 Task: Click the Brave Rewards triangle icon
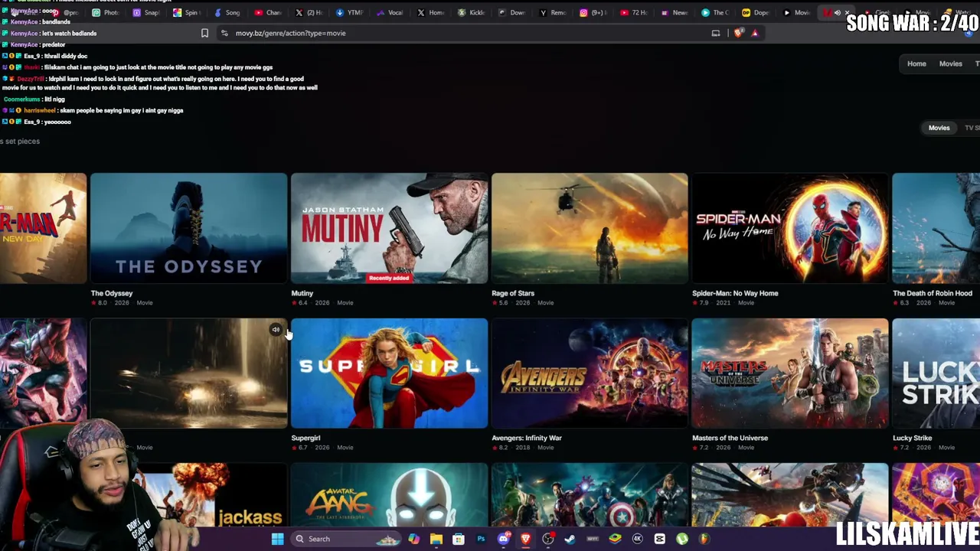tap(755, 33)
